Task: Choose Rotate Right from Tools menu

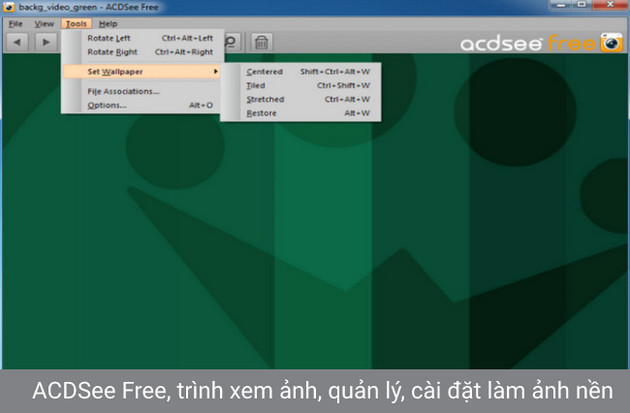Action: tap(142, 52)
